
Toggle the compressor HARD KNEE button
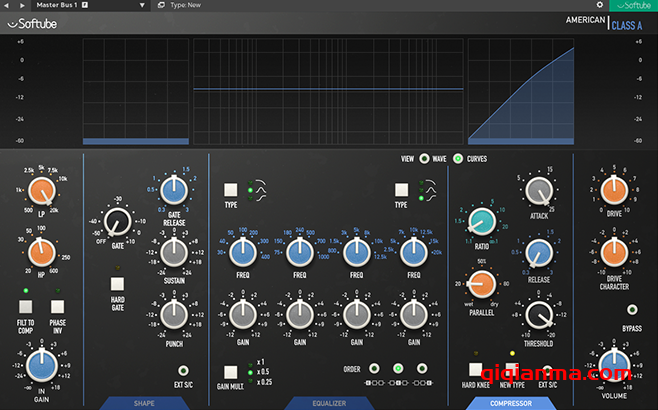coord(476,369)
